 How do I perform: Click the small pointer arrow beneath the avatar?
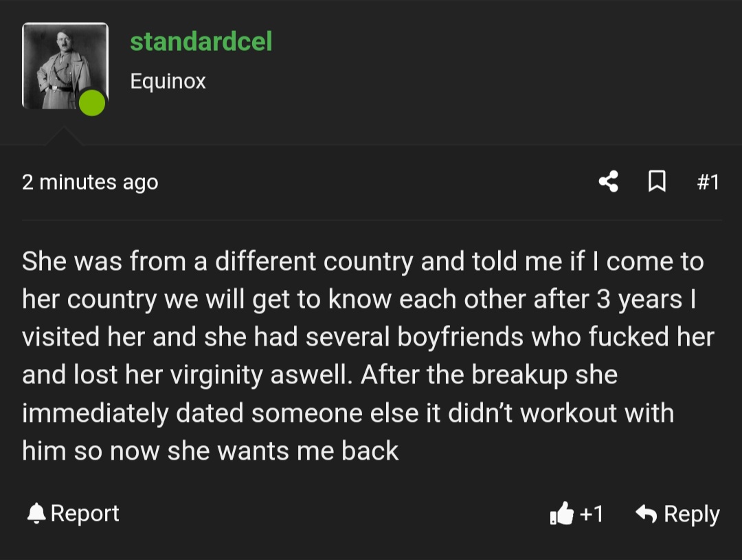[64, 136]
